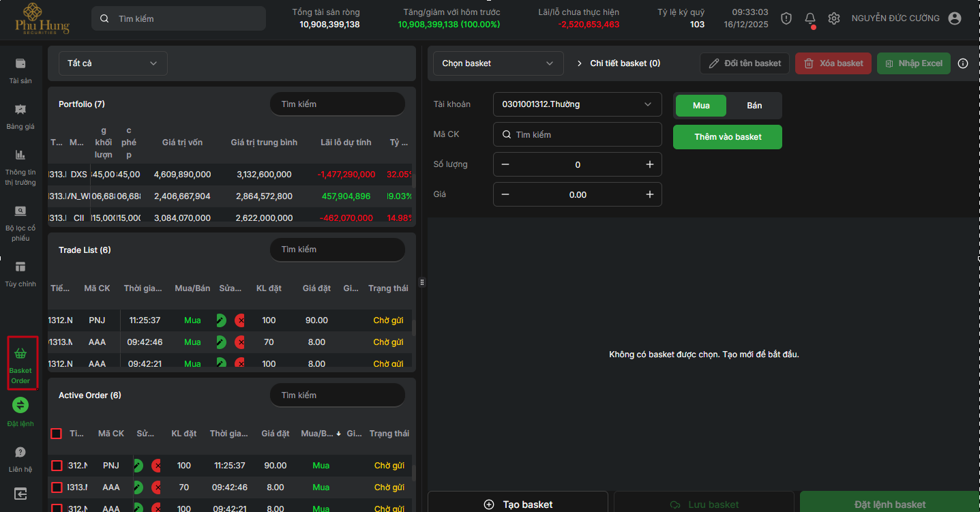Open the settings gear icon
Screen dimensions: 980x512
tap(833, 18)
